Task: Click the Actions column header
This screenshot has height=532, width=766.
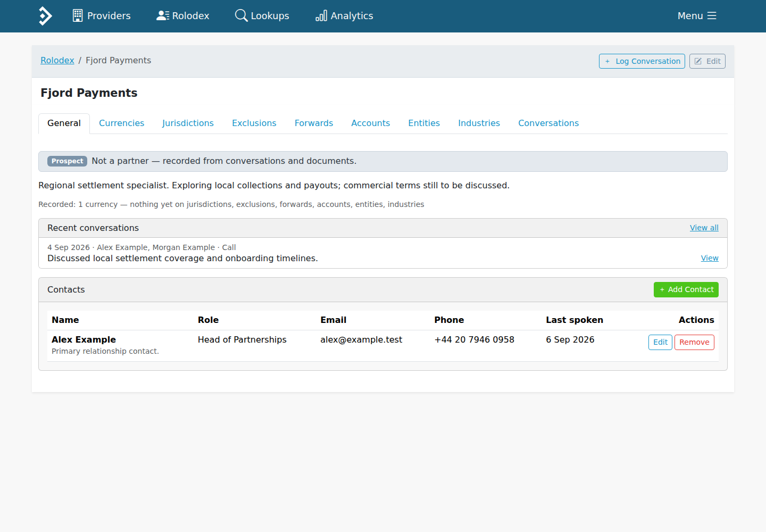Action: (696, 320)
